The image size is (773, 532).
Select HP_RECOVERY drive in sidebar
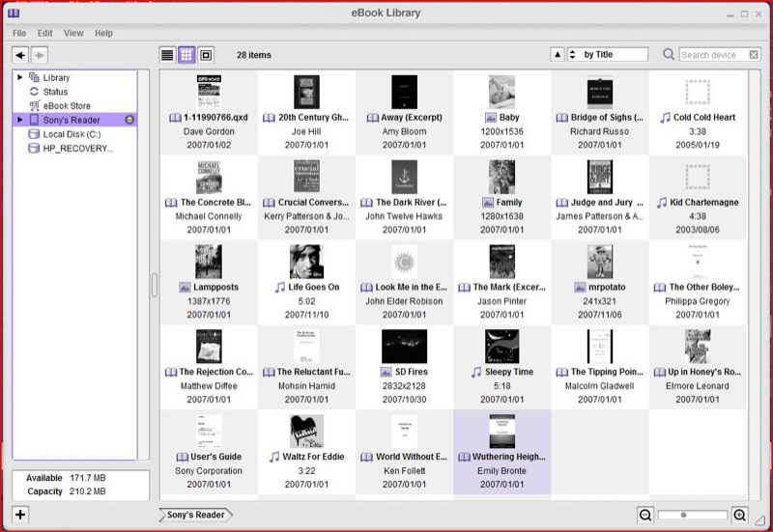click(x=78, y=149)
